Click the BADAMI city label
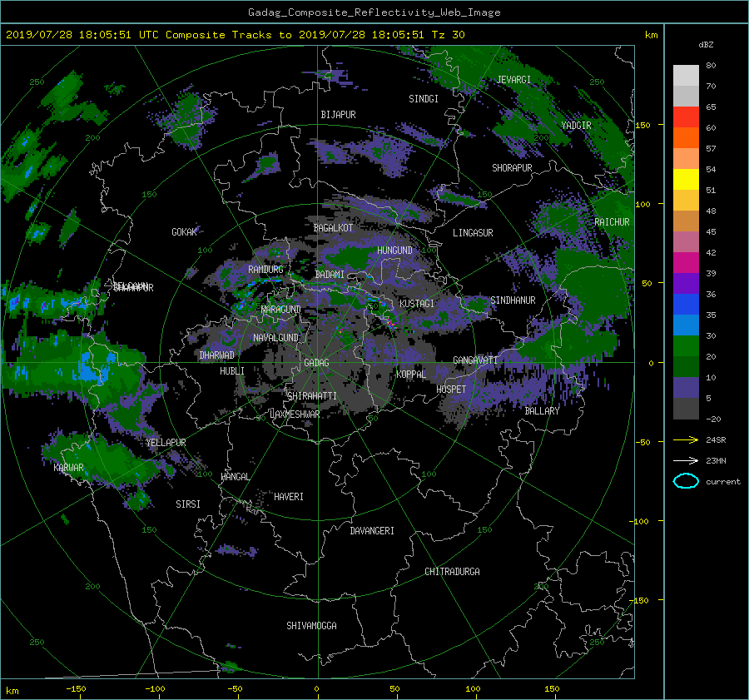This screenshot has height=700, width=749. point(330,275)
